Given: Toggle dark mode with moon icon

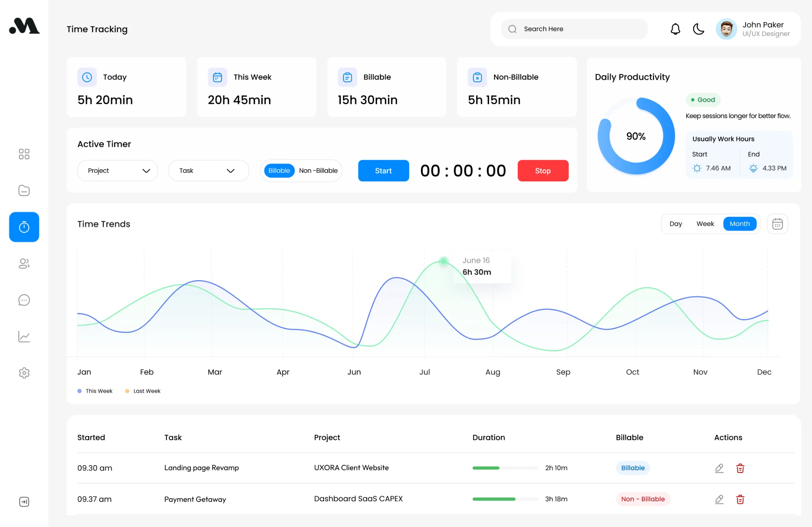Looking at the screenshot, I should point(698,29).
